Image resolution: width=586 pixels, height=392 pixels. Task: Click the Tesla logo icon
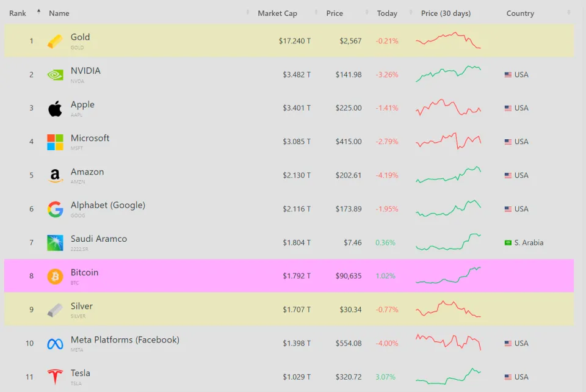tap(55, 377)
